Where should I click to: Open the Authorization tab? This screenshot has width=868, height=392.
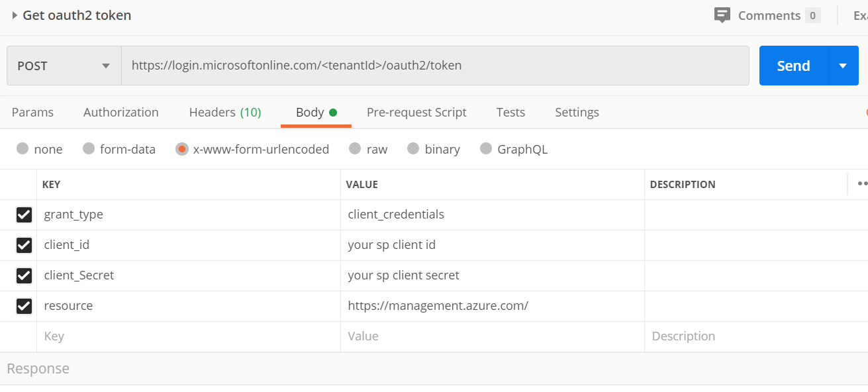coord(121,113)
